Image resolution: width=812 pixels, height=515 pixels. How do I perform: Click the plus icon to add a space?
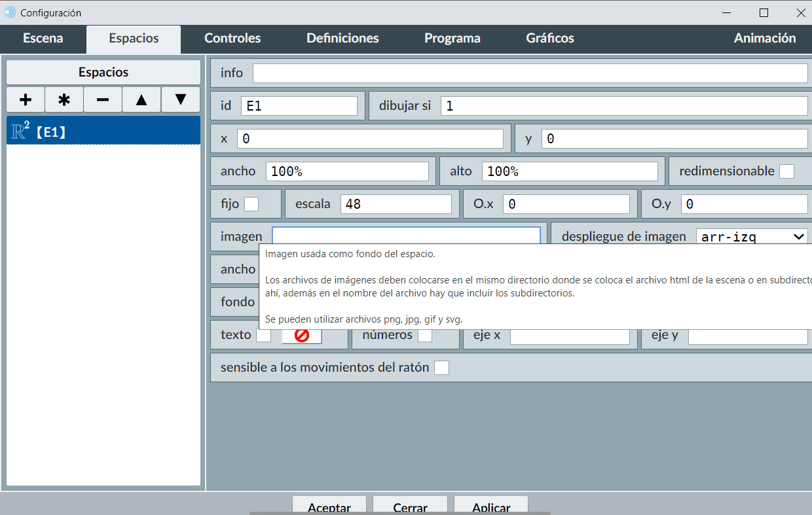[26, 99]
